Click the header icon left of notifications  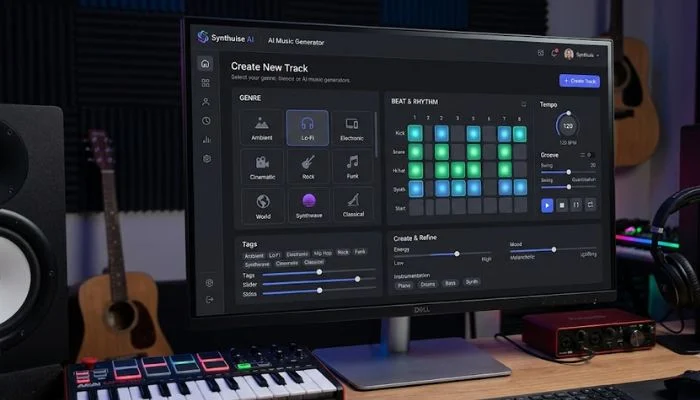coord(541,53)
